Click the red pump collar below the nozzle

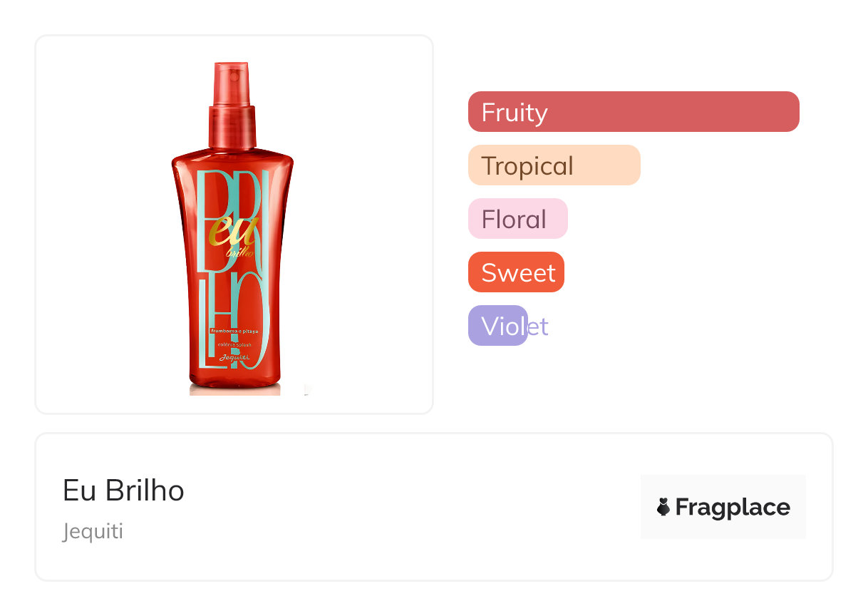pos(232,126)
